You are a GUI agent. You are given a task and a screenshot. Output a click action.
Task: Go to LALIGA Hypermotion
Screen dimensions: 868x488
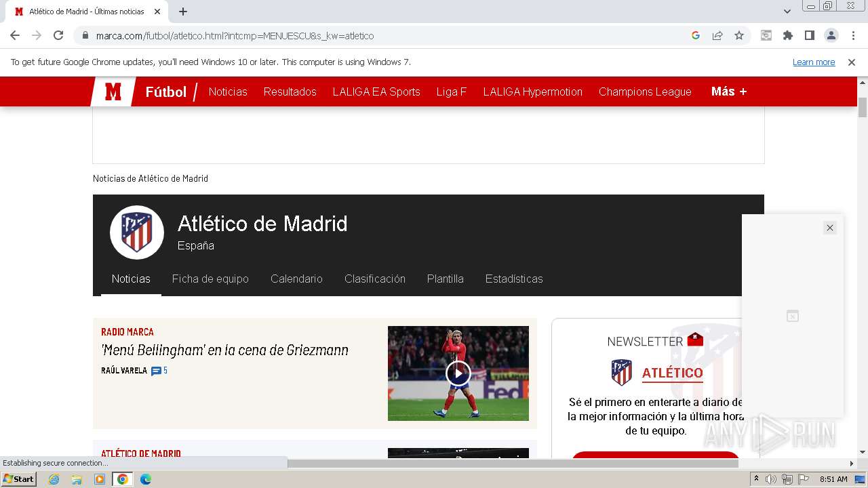coord(532,91)
